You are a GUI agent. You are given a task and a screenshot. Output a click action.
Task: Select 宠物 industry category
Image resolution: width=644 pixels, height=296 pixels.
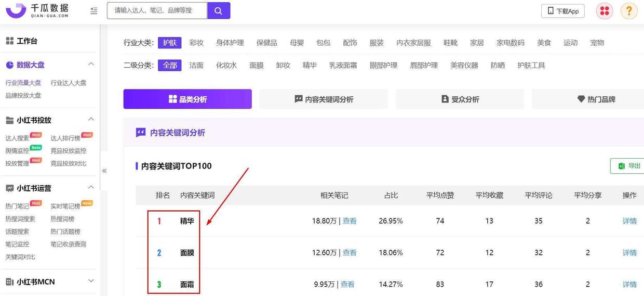[x=597, y=43]
